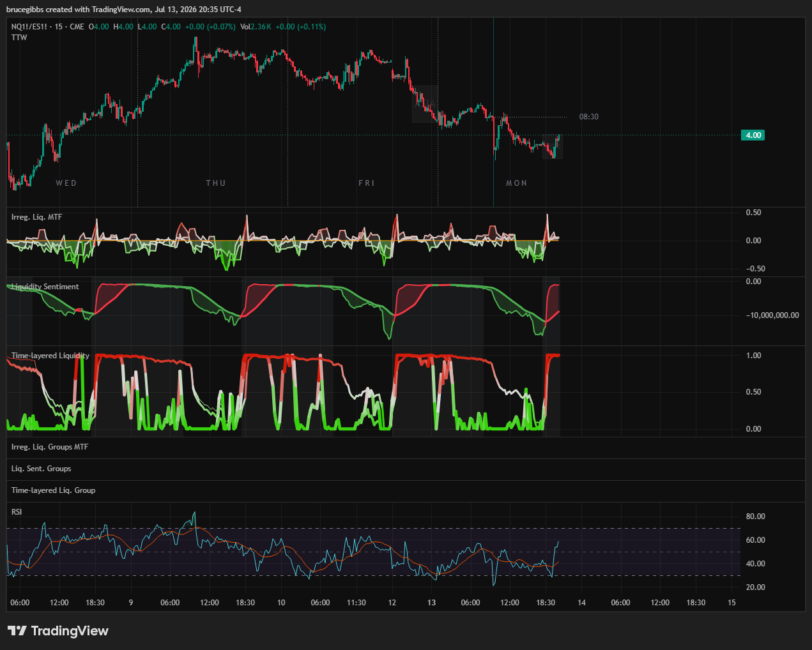
Task: Click the 'Liq. Sent. Groups' pane label
Action: tap(42, 469)
